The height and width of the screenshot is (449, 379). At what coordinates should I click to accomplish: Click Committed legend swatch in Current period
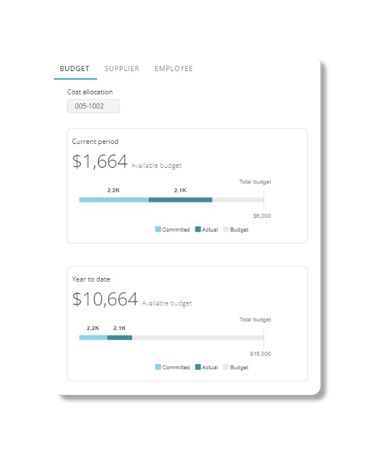(158, 229)
